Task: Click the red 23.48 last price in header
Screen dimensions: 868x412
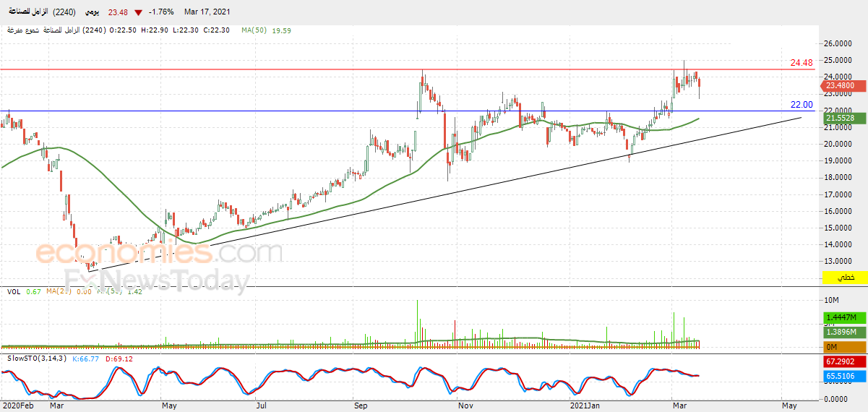Action: [x=119, y=12]
